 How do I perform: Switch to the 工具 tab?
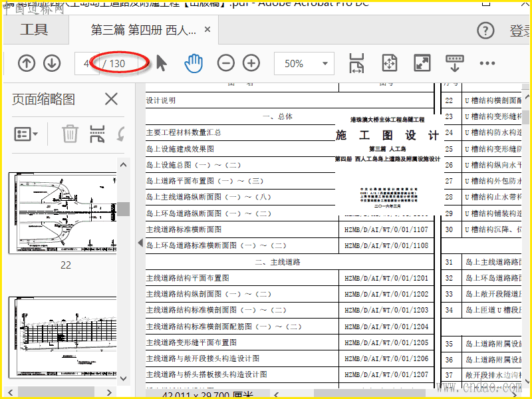click(x=35, y=30)
